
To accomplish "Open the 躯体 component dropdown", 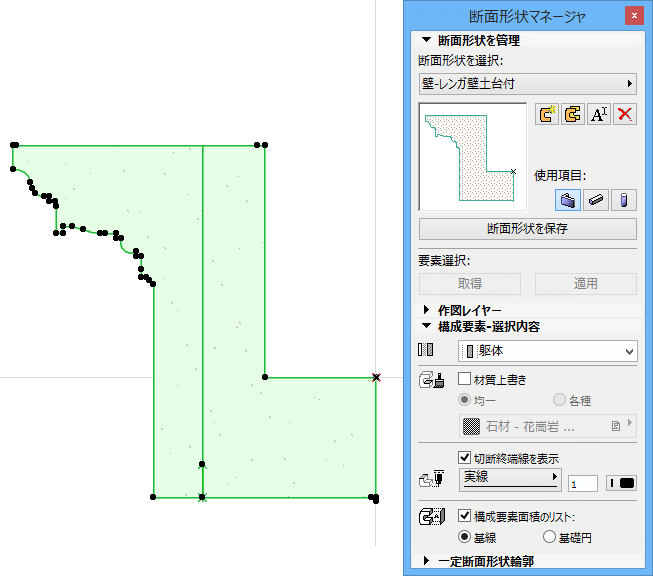I will click(x=548, y=351).
